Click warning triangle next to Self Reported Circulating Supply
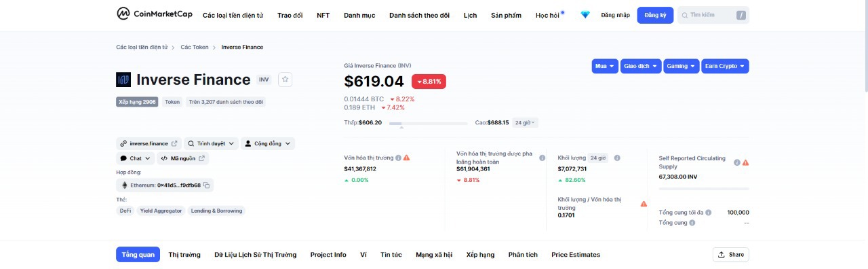Screen dimensions: 868x269 tap(745, 162)
